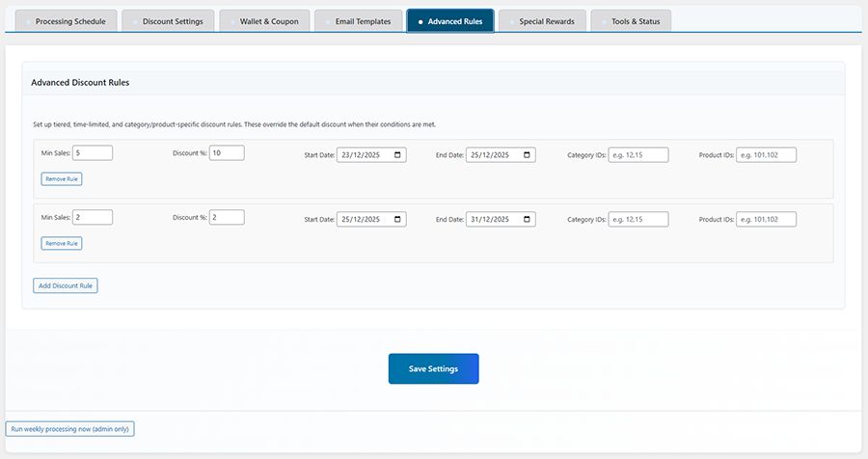The image size is (868, 459).
Task: Focus Product IDs field in first rule
Action: [x=766, y=155]
